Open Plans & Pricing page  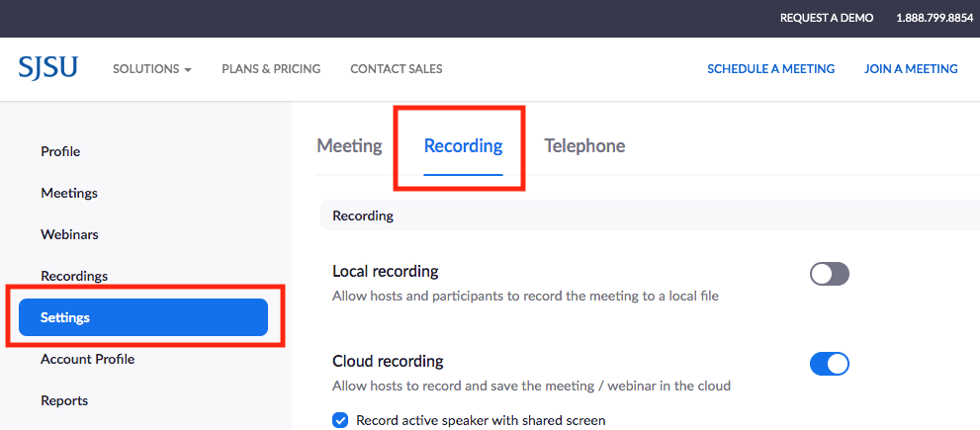[271, 69]
